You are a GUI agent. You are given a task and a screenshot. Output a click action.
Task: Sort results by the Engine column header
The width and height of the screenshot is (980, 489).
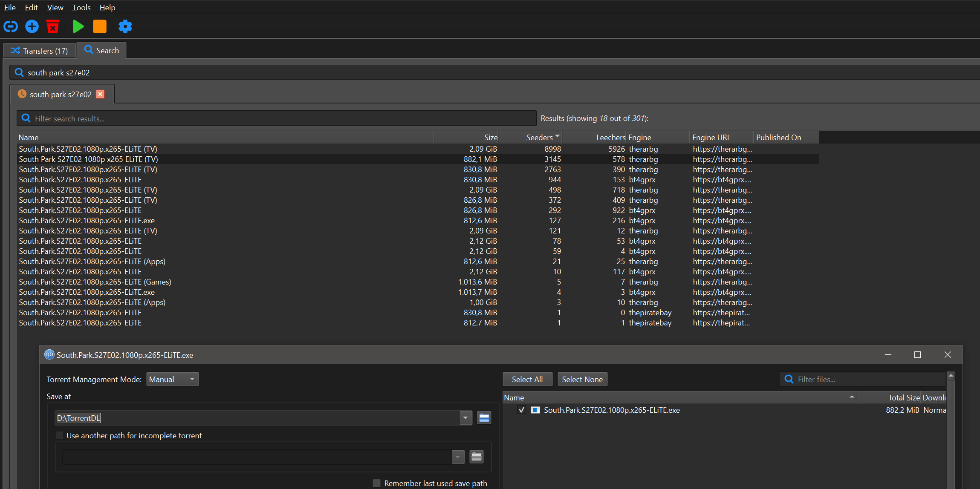[658, 137]
